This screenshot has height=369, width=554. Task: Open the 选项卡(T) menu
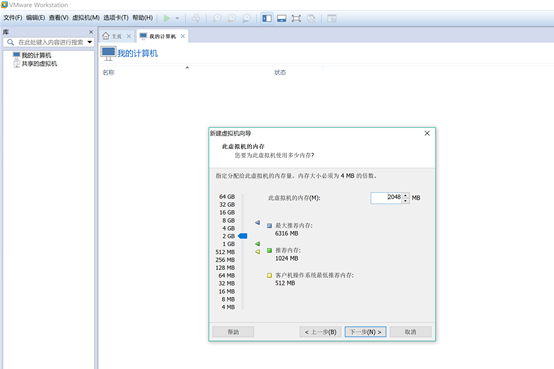click(x=116, y=18)
